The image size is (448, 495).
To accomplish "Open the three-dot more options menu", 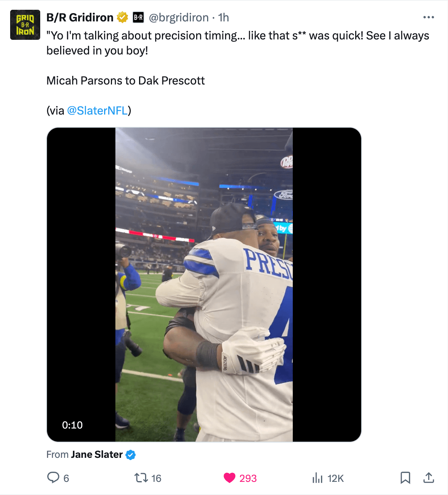I will pyautogui.click(x=428, y=17).
